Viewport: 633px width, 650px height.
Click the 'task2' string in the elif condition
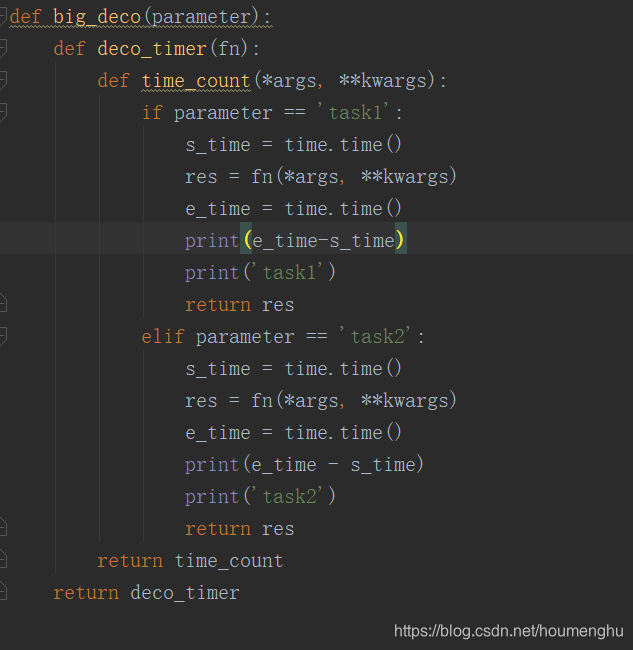click(375, 336)
